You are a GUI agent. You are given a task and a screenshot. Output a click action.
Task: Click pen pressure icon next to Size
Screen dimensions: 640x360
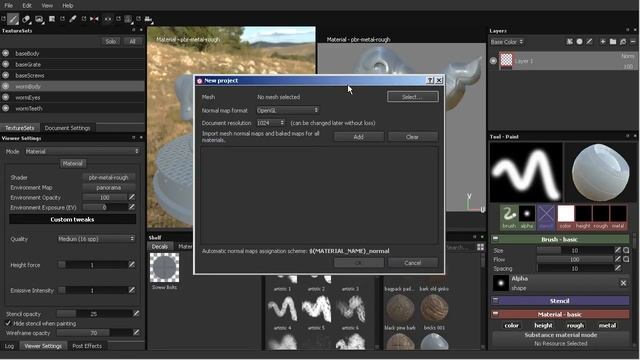618,250
